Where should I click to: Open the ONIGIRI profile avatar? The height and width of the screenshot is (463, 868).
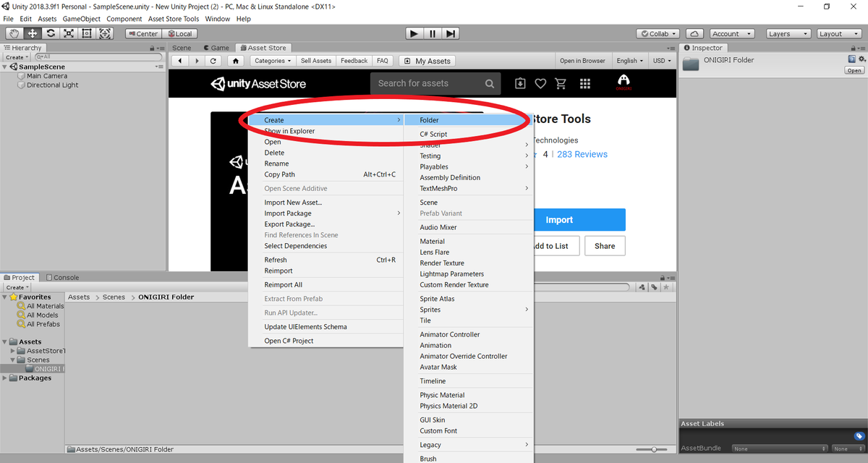pyautogui.click(x=624, y=82)
